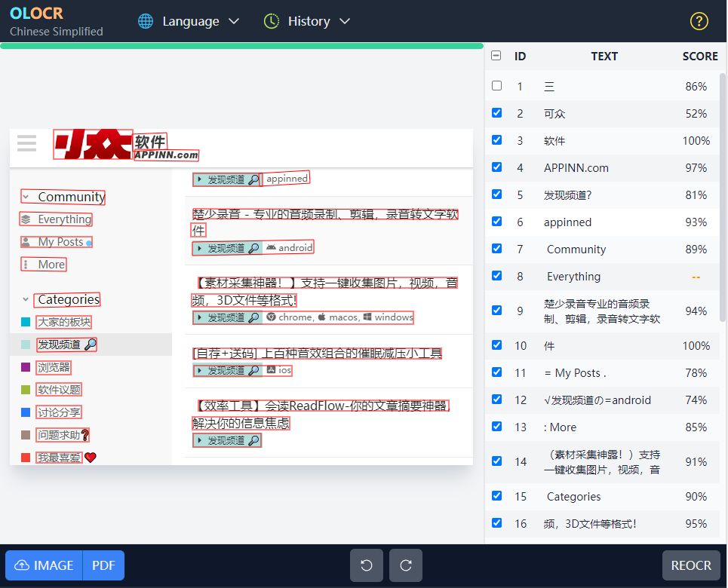Click the select-all box in table header

coord(496,56)
